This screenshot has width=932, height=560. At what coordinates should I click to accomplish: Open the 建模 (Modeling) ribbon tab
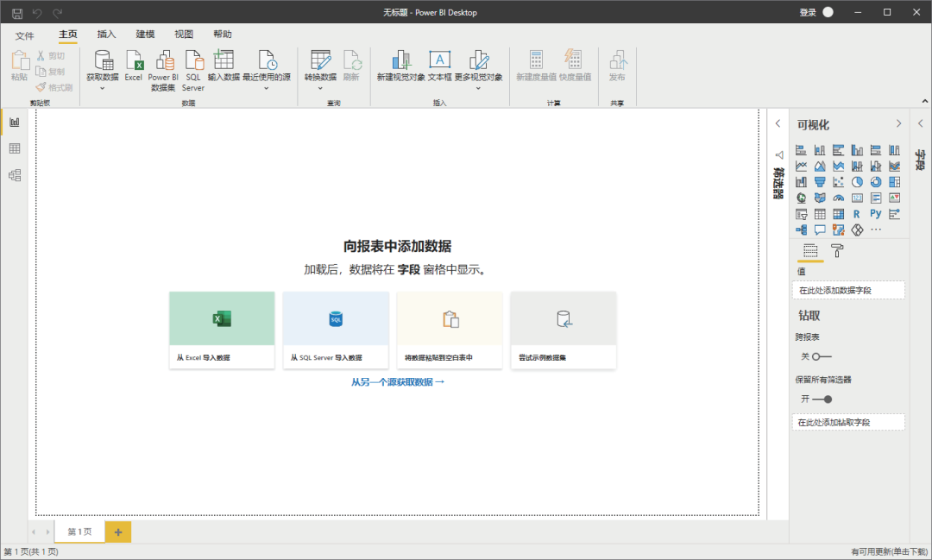coord(145,35)
